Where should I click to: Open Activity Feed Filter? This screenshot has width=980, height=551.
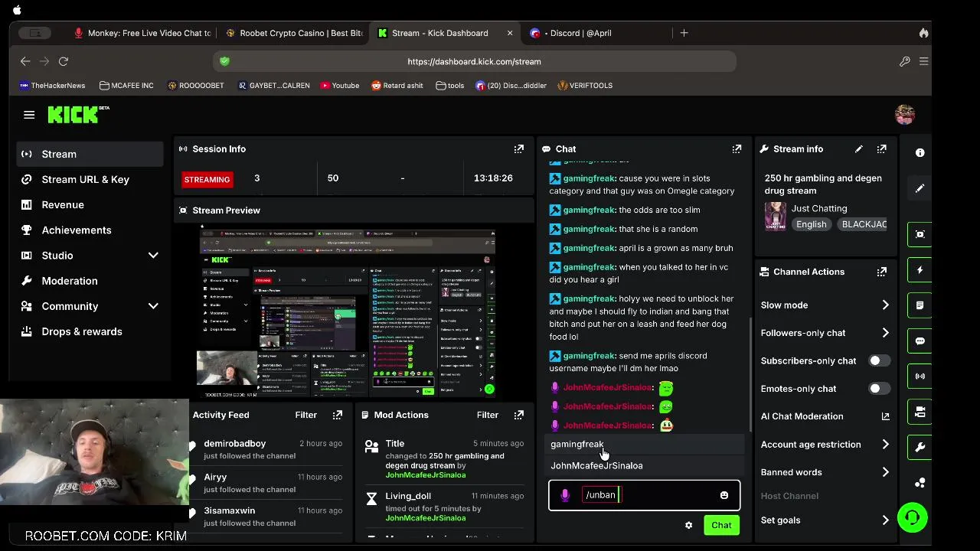(306, 415)
